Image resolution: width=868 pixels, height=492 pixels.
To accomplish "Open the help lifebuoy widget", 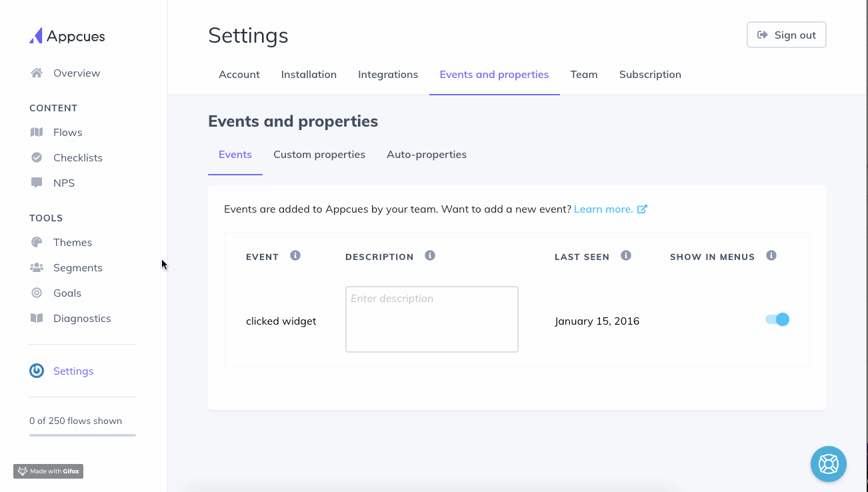I will [829, 463].
